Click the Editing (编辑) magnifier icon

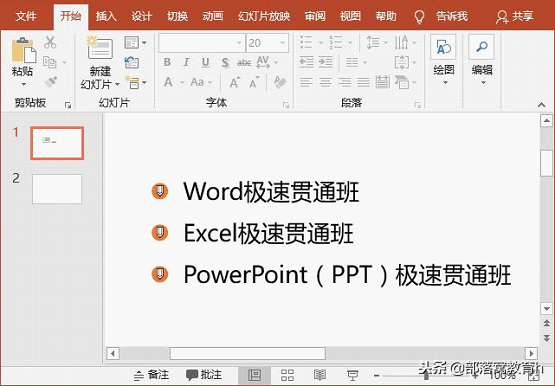pyautogui.click(x=481, y=47)
